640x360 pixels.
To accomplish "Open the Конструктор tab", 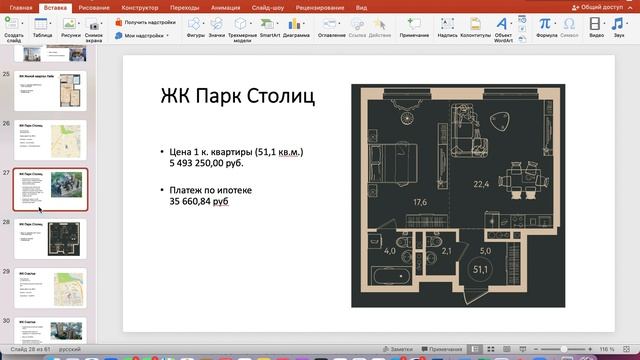I will point(140,8).
